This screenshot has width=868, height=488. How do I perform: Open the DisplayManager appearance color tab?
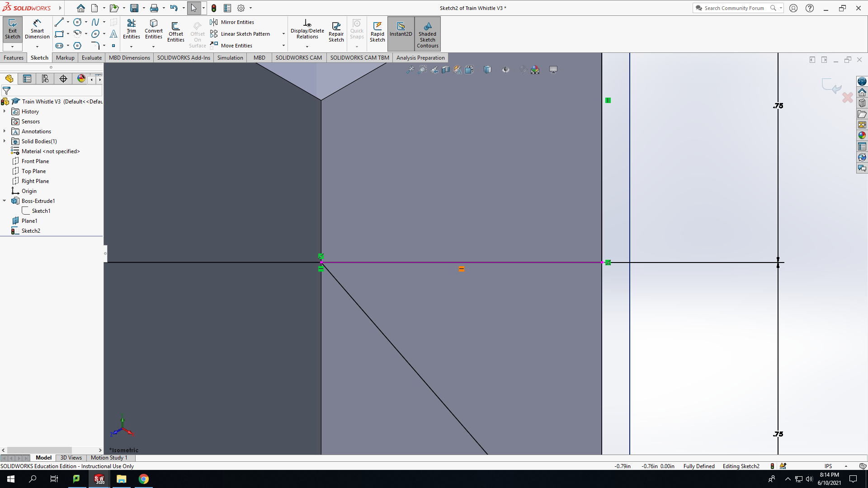[x=81, y=79]
